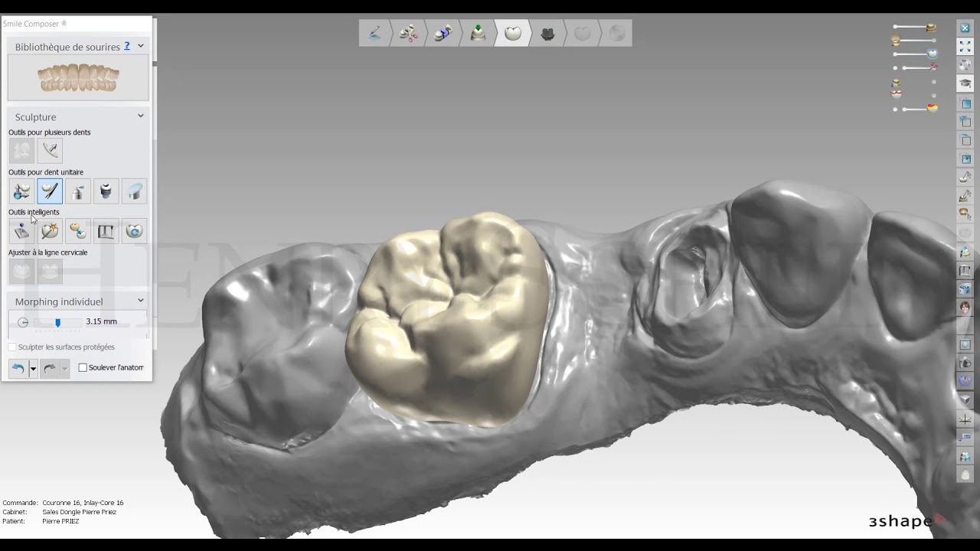Select the third single-tooth tool icon
Viewport: 980px width, 551px height.
click(78, 191)
